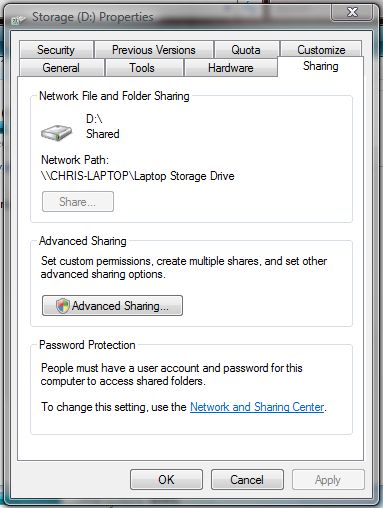The image size is (383, 508).
Task: Select the Sharing tab
Action: coord(320,66)
